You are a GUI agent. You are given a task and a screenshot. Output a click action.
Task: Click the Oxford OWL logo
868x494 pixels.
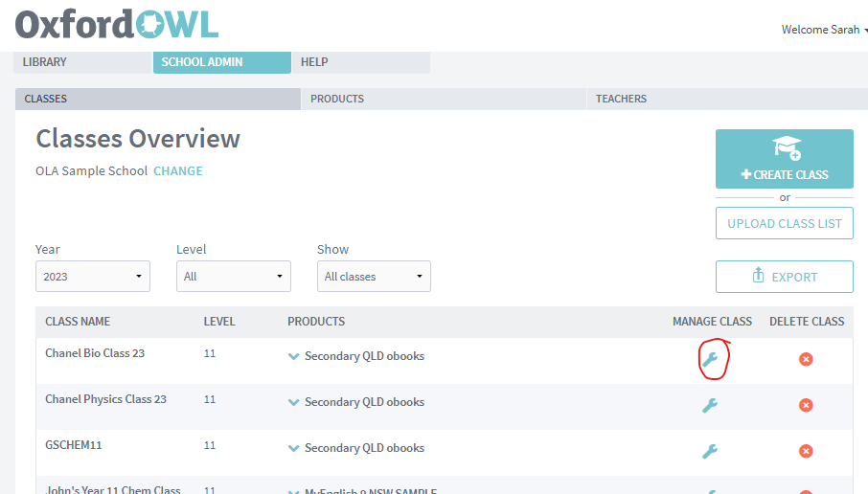(x=117, y=25)
